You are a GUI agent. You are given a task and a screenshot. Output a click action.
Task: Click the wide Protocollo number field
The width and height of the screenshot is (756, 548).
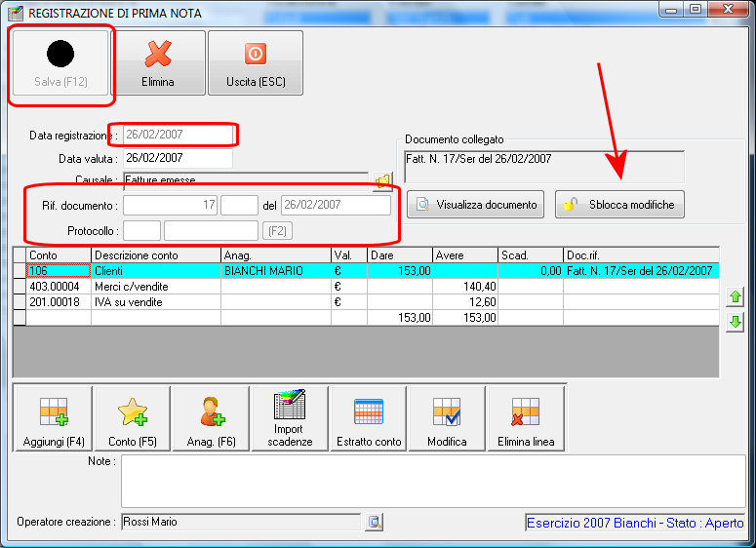pos(211,231)
